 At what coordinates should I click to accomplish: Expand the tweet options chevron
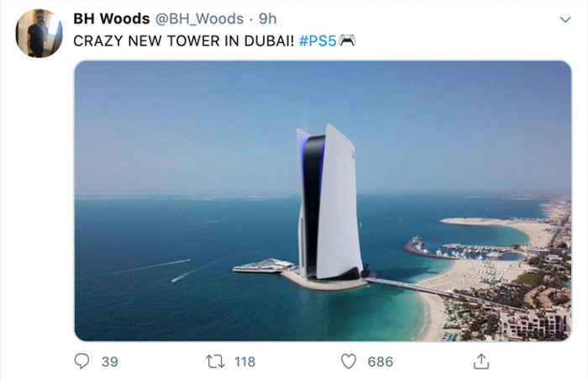point(565,19)
